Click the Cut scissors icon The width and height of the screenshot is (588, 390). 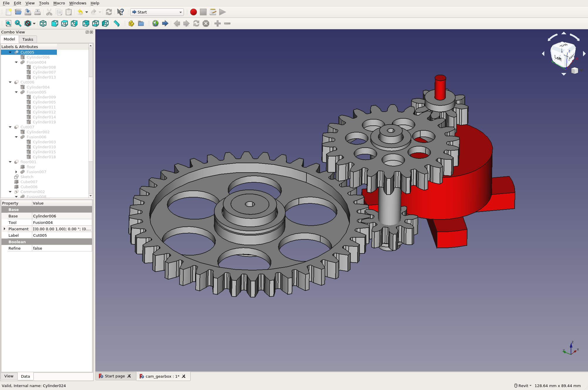[x=49, y=12]
